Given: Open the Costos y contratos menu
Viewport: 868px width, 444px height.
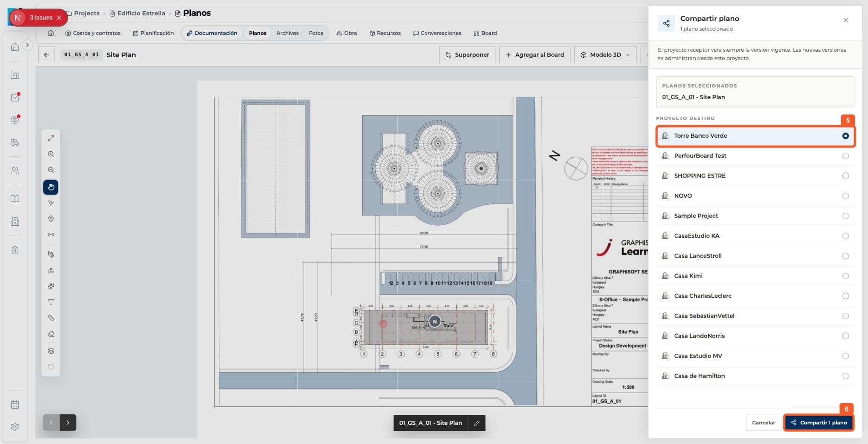Looking at the screenshot, I should point(93,33).
